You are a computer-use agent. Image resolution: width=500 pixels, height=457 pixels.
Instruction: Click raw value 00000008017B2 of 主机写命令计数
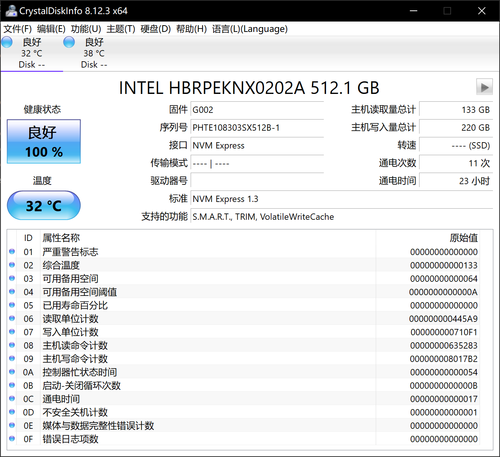(443, 359)
